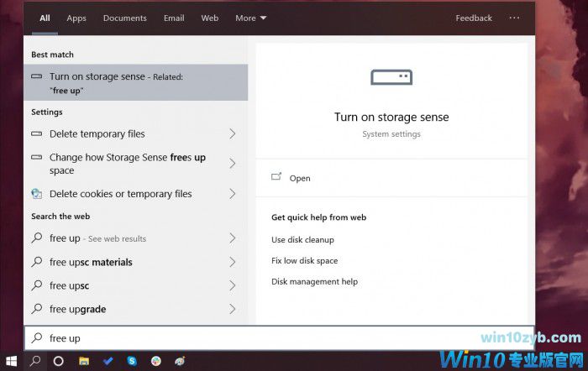Click the Feedback button
This screenshot has width=588, height=371.
click(x=474, y=18)
